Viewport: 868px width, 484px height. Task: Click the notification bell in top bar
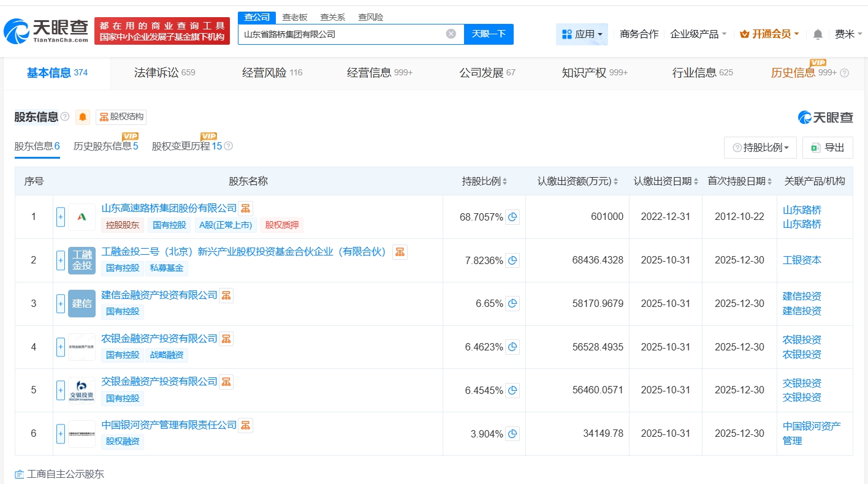[818, 34]
